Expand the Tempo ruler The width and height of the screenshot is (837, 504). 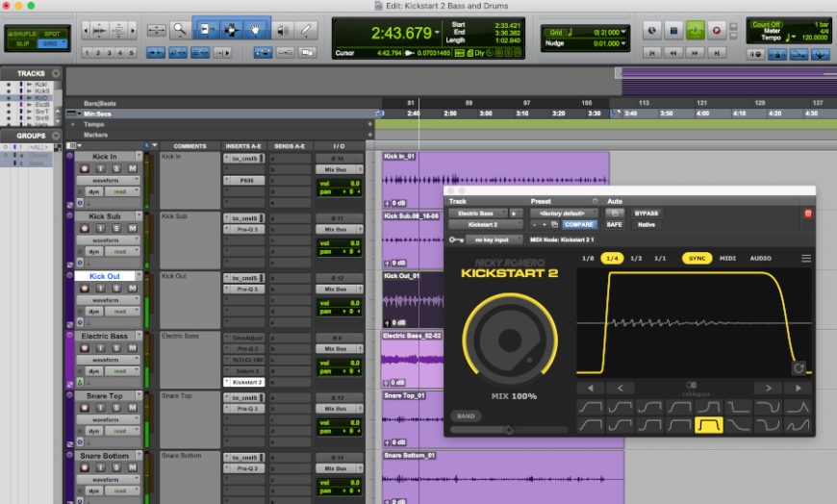(x=73, y=124)
